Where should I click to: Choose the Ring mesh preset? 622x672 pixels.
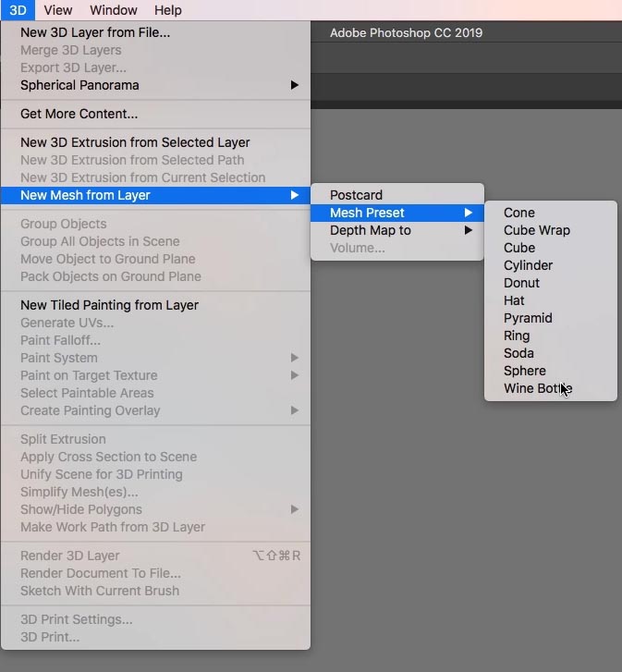[551, 336]
